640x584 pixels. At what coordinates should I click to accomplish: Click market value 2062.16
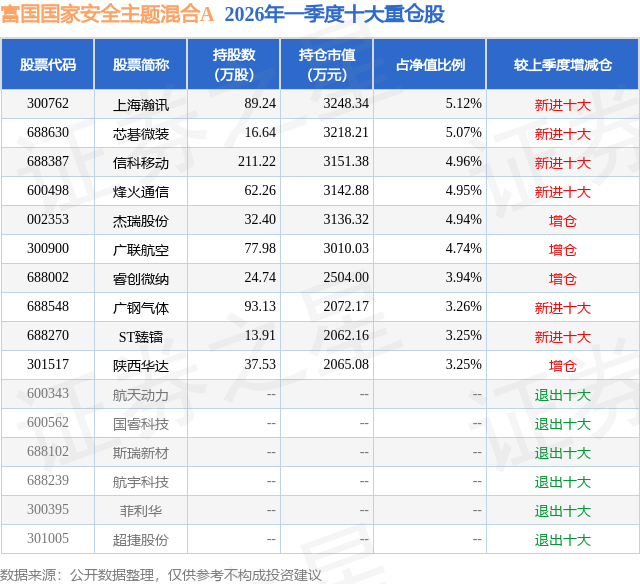(346, 335)
